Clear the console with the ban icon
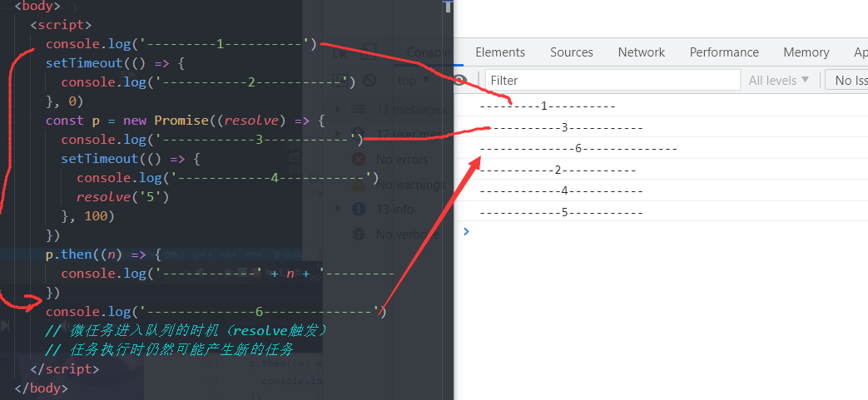This screenshot has width=868, height=400. [370, 81]
